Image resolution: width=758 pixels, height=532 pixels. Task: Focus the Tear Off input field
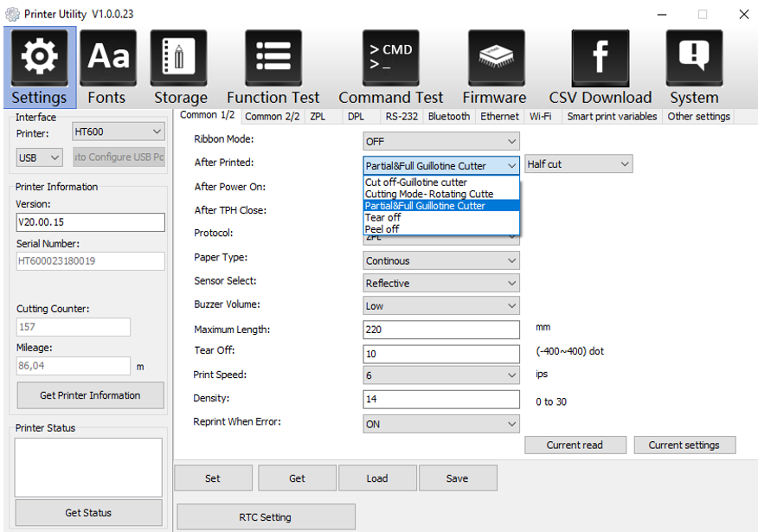(x=441, y=354)
